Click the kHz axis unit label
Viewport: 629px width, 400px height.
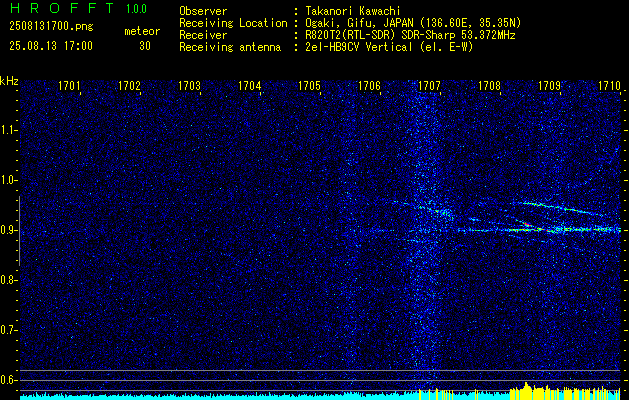[9, 81]
